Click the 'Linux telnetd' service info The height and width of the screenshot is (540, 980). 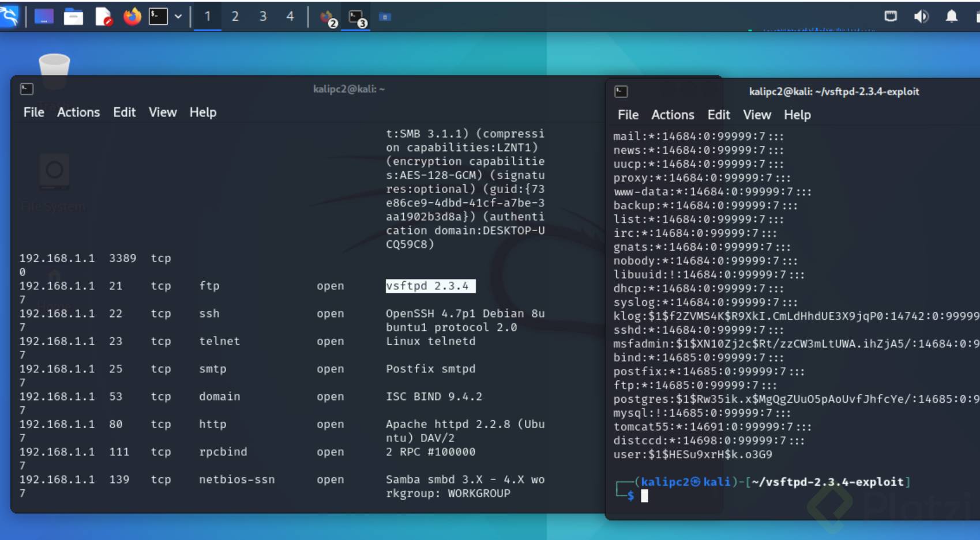(x=431, y=341)
